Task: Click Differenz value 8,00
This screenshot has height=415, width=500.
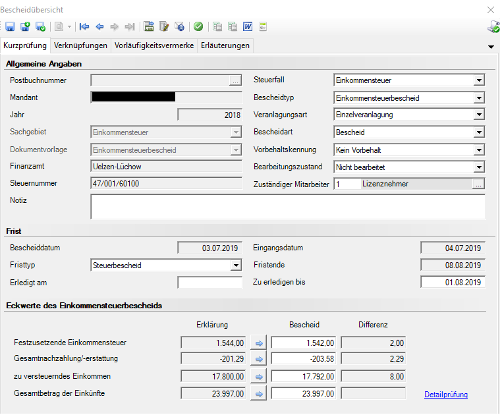Action: coord(373,377)
